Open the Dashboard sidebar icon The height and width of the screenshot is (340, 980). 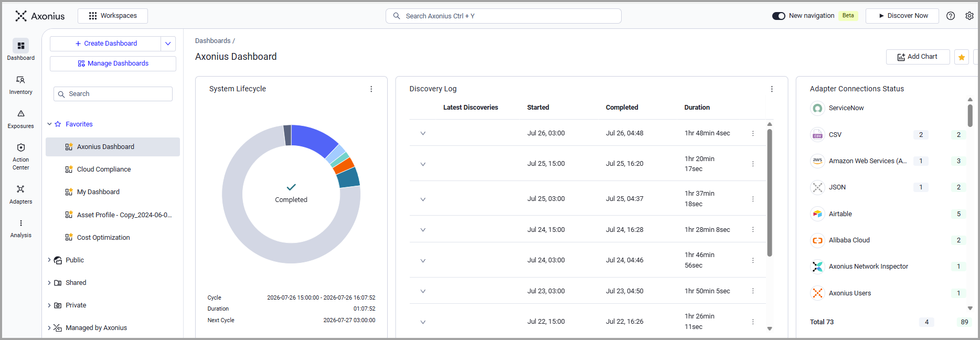(20, 50)
